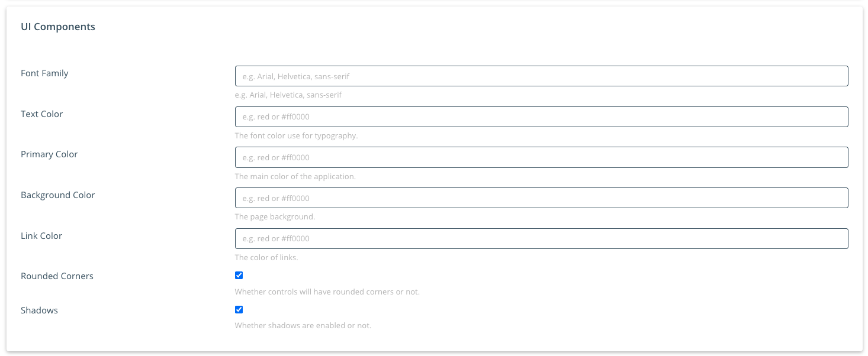Screen dimensions: 868x356
Task: Click 'The main color of the application' description
Action: [295, 176]
